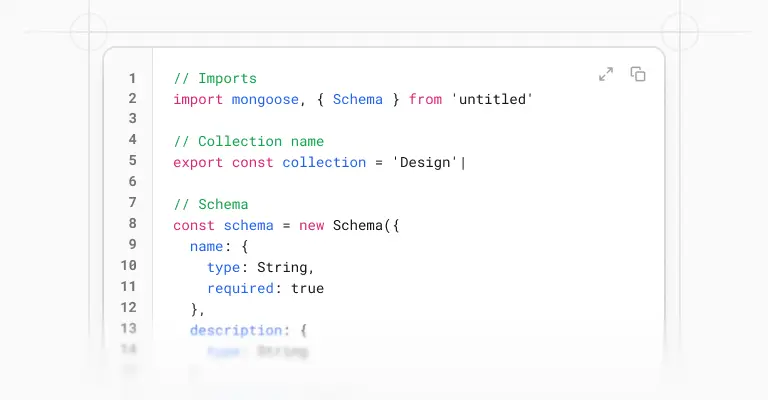Click the 'export' keyword on line 5
This screenshot has height=400, width=768.
(198, 163)
